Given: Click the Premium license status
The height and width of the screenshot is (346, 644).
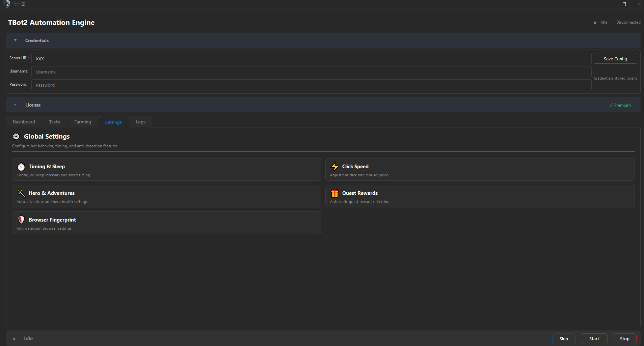Looking at the screenshot, I should point(620,105).
